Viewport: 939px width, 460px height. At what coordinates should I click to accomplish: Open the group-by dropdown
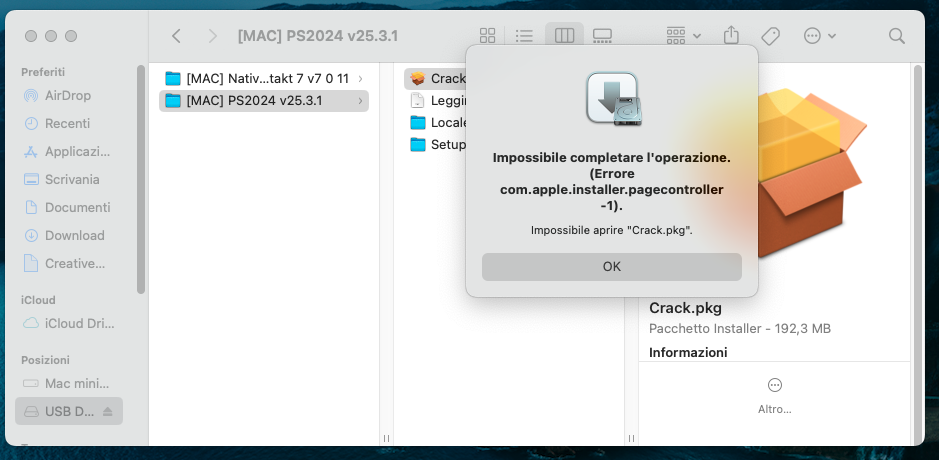683,36
